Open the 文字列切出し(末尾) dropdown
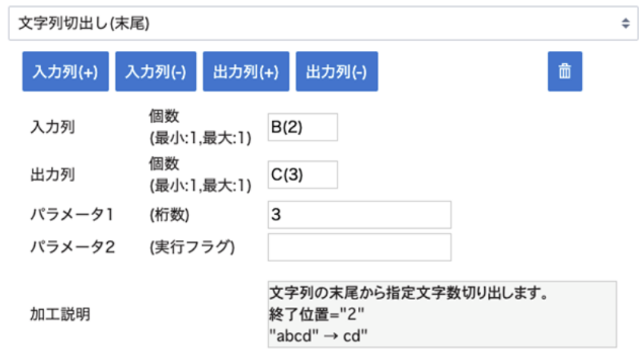644x360 pixels. (x=323, y=23)
